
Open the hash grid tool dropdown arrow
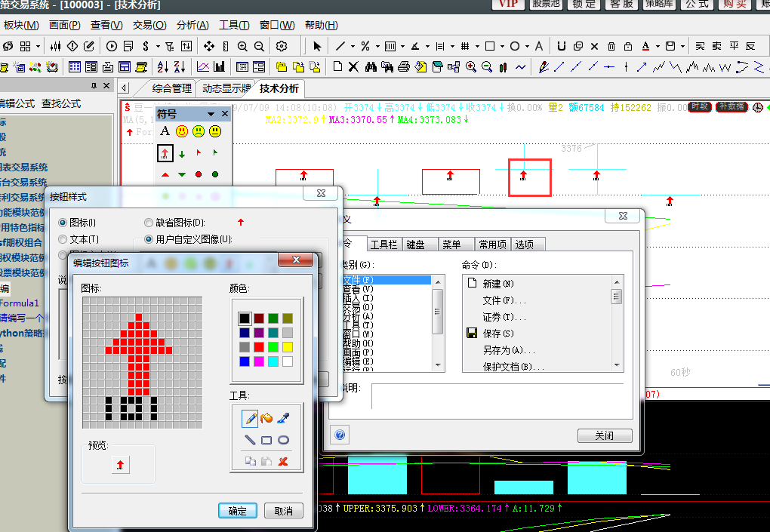(477, 47)
